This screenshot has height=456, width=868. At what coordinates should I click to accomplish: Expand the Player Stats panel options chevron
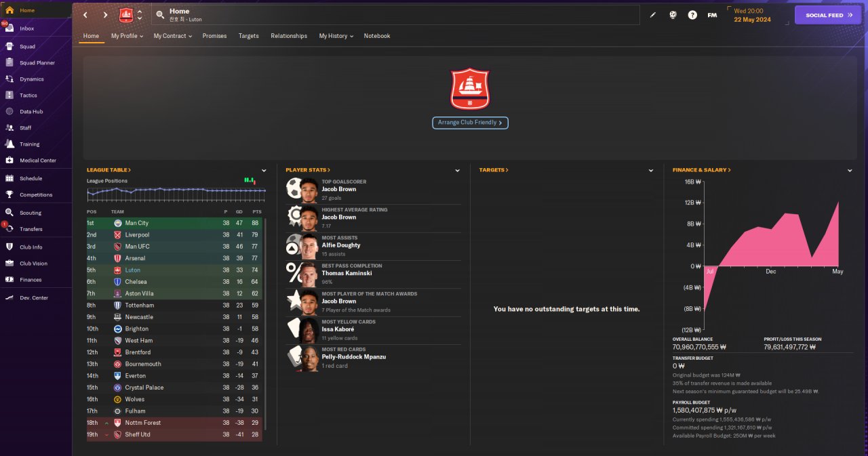458,171
